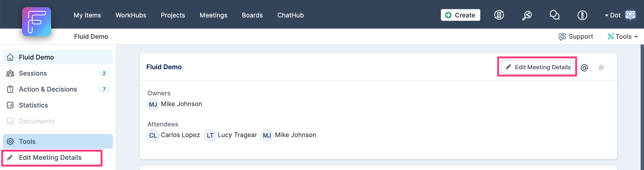
Task: Open the Support link
Action: pos(576,37)
